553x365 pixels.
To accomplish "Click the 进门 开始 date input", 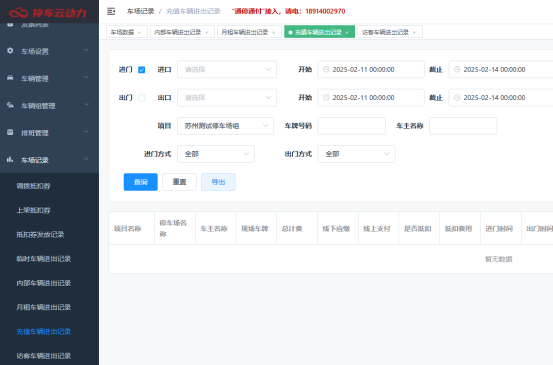I will click(371, 69).
